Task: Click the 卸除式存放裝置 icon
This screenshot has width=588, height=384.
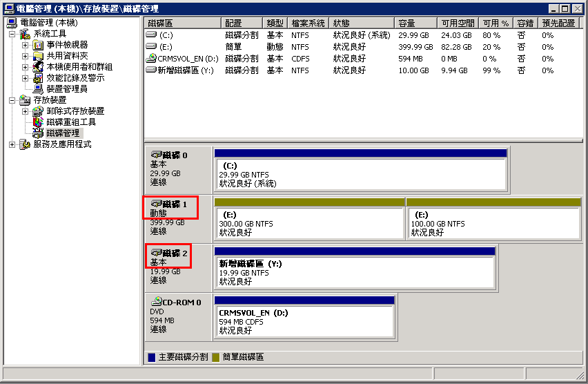Action: tap(38, 111)
